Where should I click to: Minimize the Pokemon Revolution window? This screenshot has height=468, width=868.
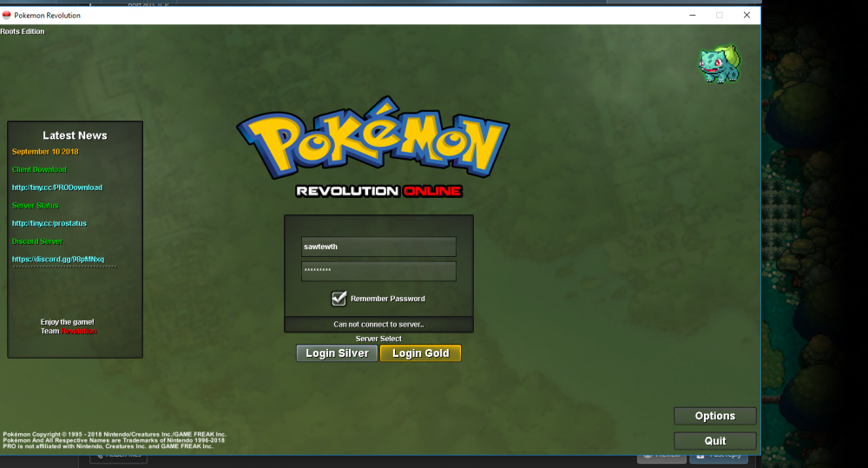pos(692,15)
